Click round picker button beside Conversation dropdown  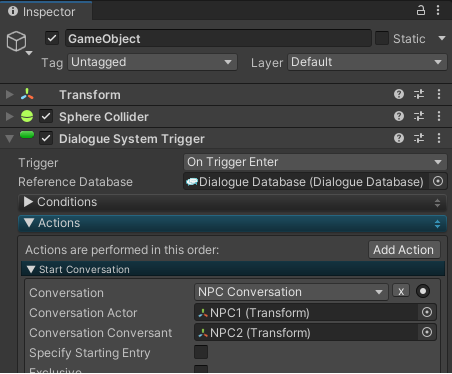[x=423, y=291]
